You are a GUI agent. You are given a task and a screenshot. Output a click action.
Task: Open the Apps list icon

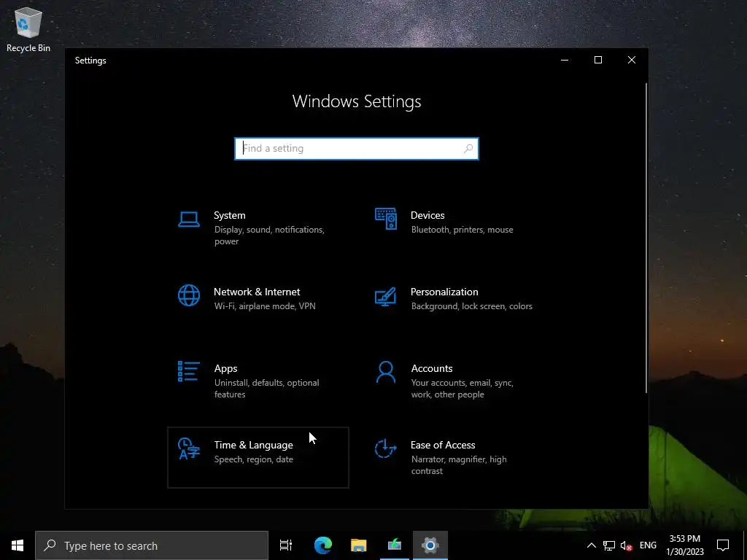pyautogui.click(x=189, y=371)
